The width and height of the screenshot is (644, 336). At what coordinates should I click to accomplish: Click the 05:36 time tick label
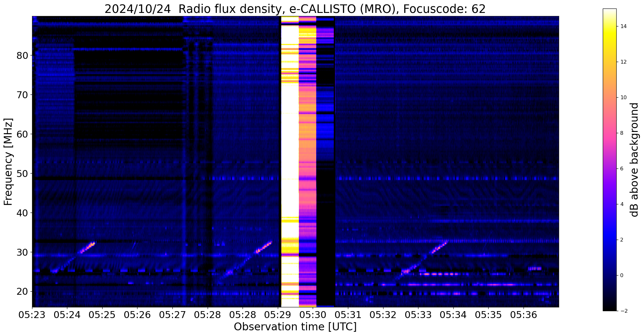click(x=524, y=315)
